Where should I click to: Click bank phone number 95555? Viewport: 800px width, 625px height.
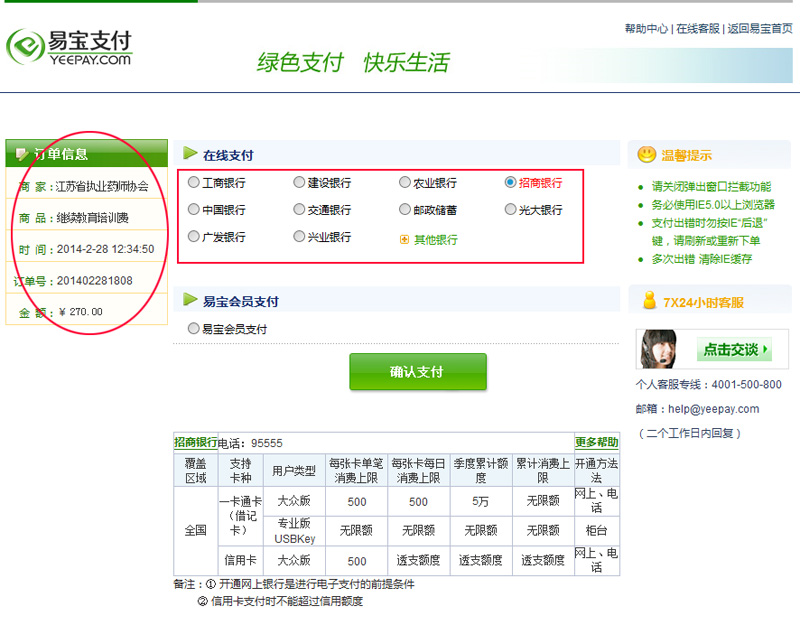click(267, 443)
